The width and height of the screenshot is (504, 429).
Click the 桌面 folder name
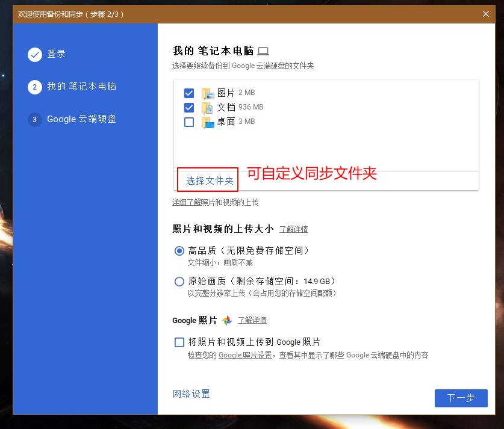(x=226, y=122)
